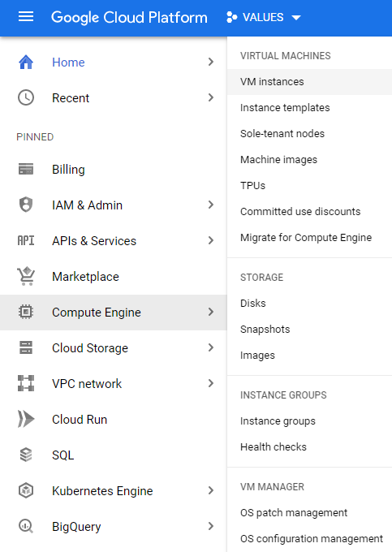Click the Marketplace cart icon
The width and height of the screenshot is (392, 552).
[26, 276]
